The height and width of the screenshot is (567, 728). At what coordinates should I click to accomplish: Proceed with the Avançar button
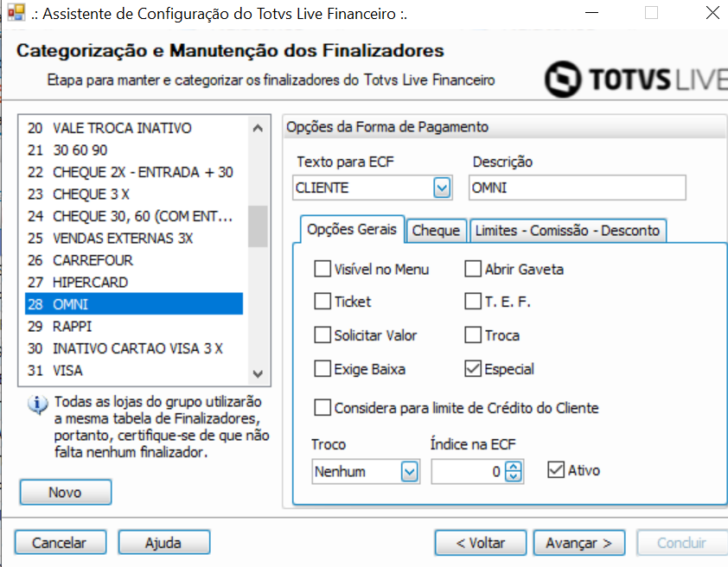(579, 543)
